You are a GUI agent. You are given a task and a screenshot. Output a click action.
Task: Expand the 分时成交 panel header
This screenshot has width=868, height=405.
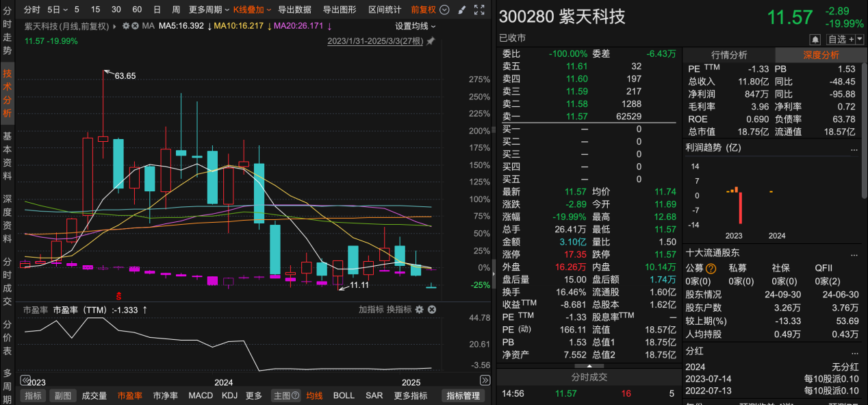[x=589, y=377]
